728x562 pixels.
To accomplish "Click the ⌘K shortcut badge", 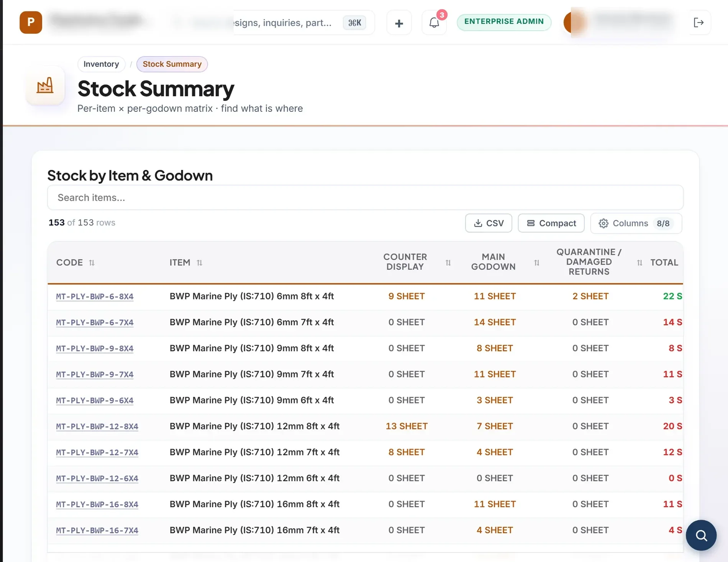I will point(354,23).
